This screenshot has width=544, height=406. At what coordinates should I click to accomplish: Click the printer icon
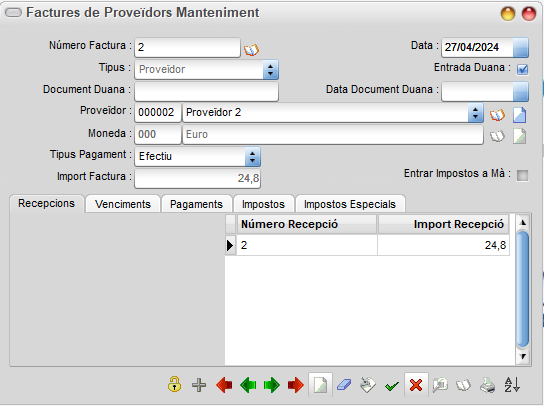487,385
